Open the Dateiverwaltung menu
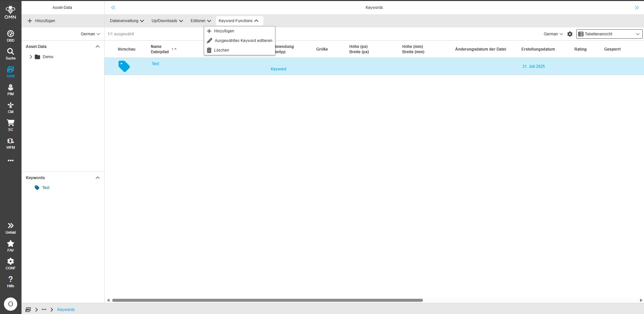Image resolution: width=644 pixels, height=314 pixels. point(127,21)
